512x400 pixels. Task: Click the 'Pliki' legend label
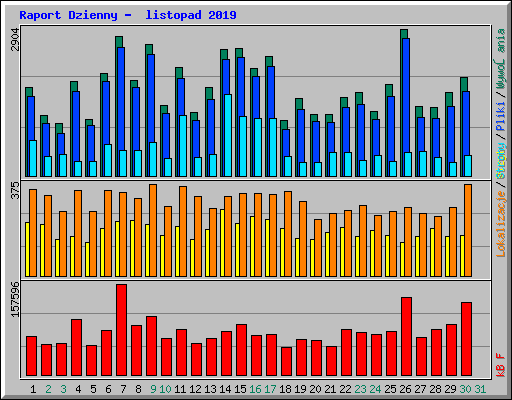coord(500,116)
